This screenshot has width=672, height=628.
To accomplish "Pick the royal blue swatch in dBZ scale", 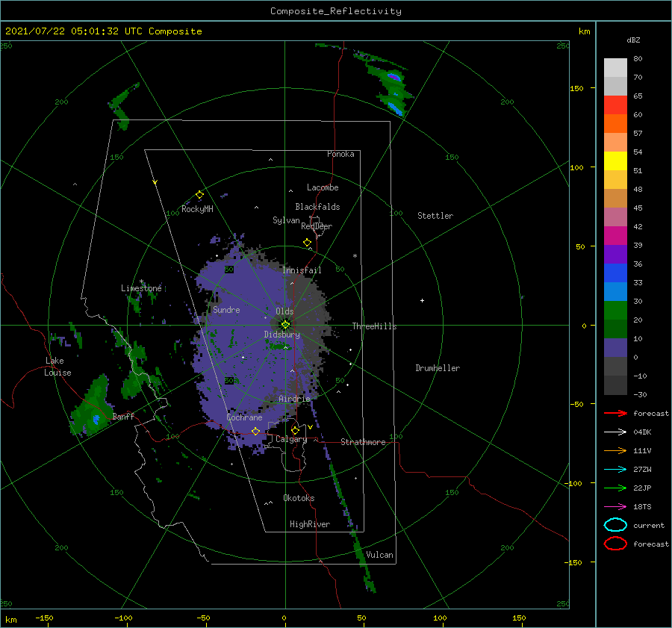I will click(x=615, y=273).
